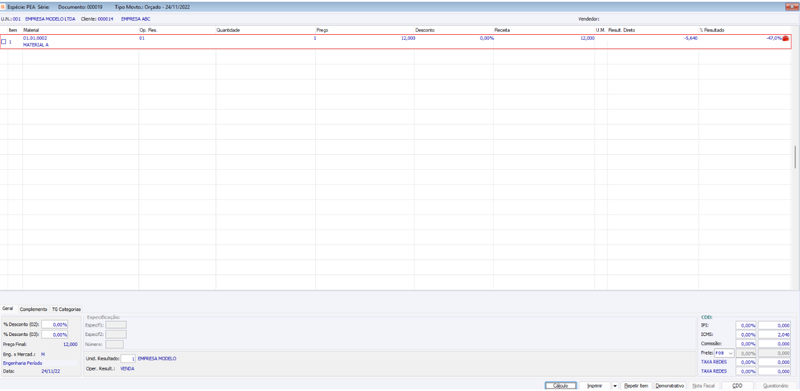Click the Repetir Item button
The image size is (800, 391).
(x=637, y=386)
